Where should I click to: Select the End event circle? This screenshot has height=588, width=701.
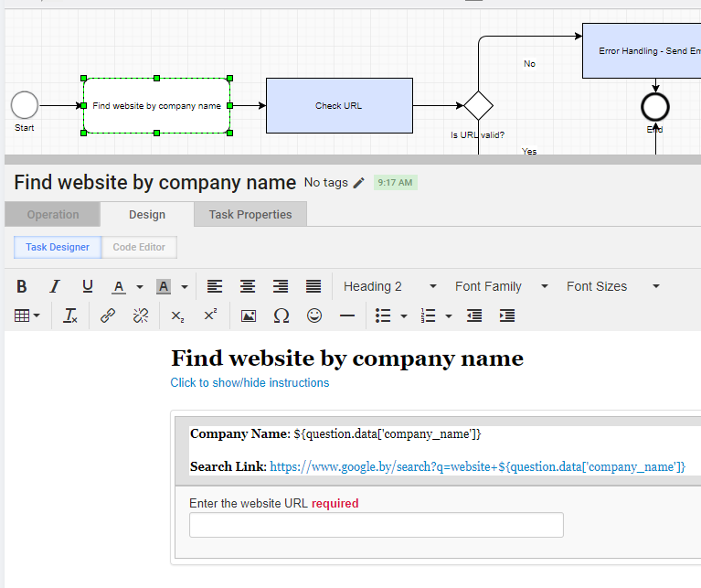pyautogui.click(x=655, y=107)
